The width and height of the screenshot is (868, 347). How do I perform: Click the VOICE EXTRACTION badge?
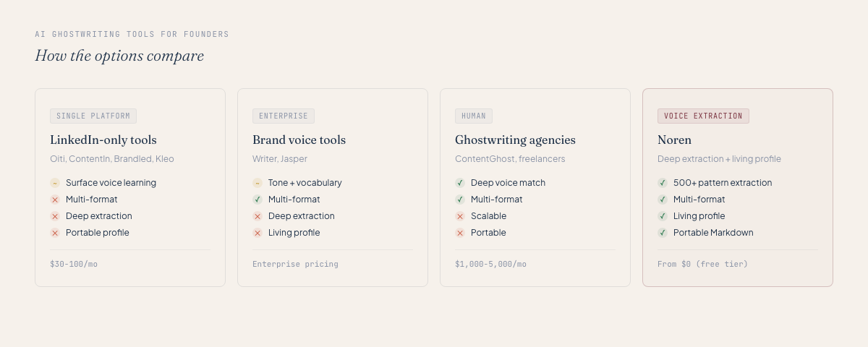[703, 116]
